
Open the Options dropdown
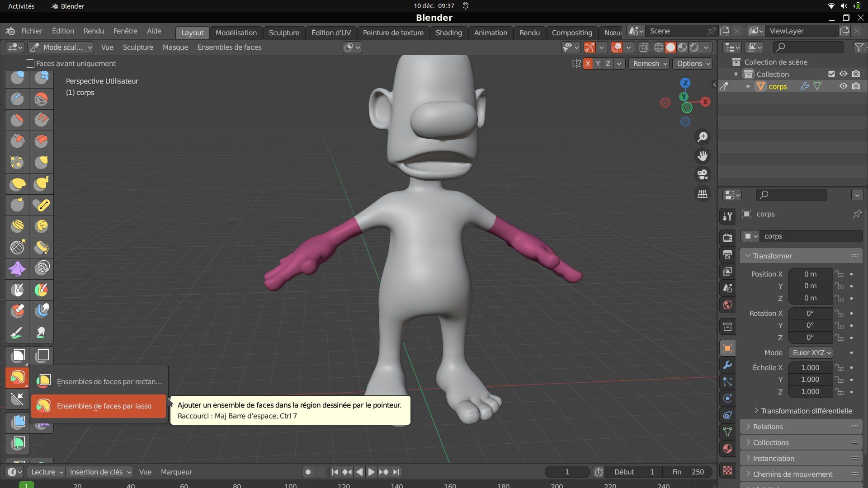[x=692, y=64]
